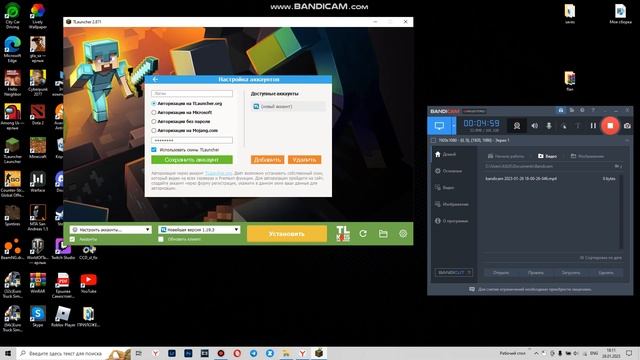Click the Play button under Bandicam file list
640x360 pixels.
click(535, 273)
